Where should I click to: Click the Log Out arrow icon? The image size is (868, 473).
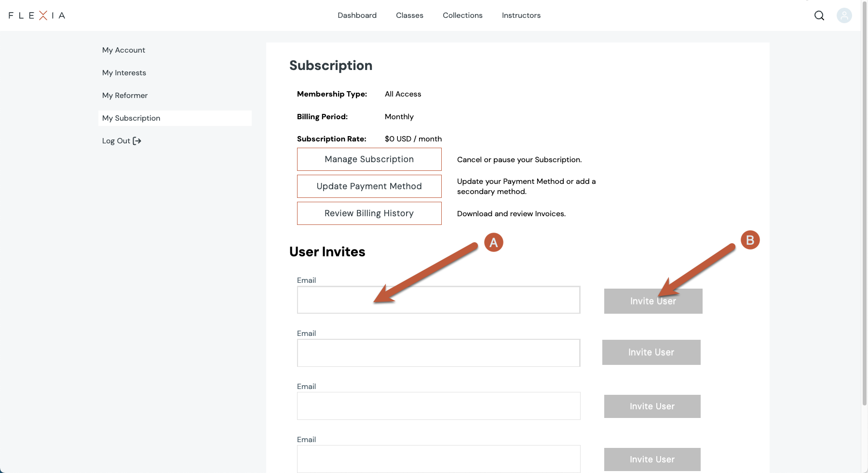point(137,141)
